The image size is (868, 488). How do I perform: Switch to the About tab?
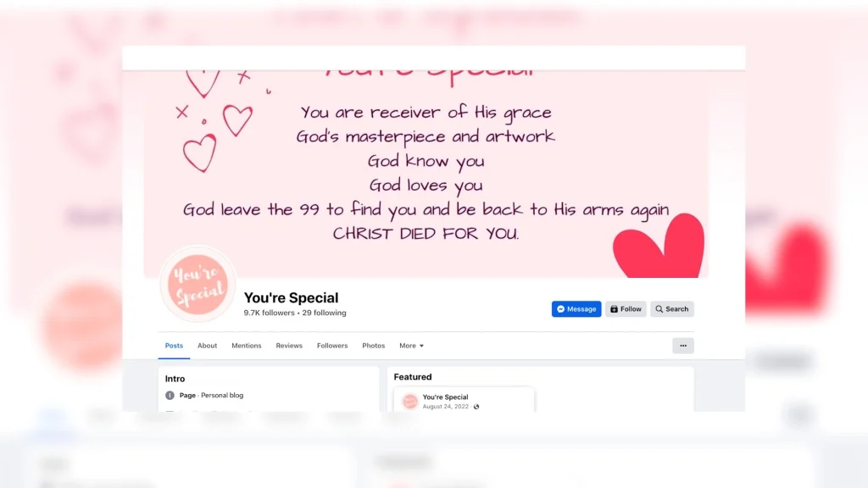[207, 346]
